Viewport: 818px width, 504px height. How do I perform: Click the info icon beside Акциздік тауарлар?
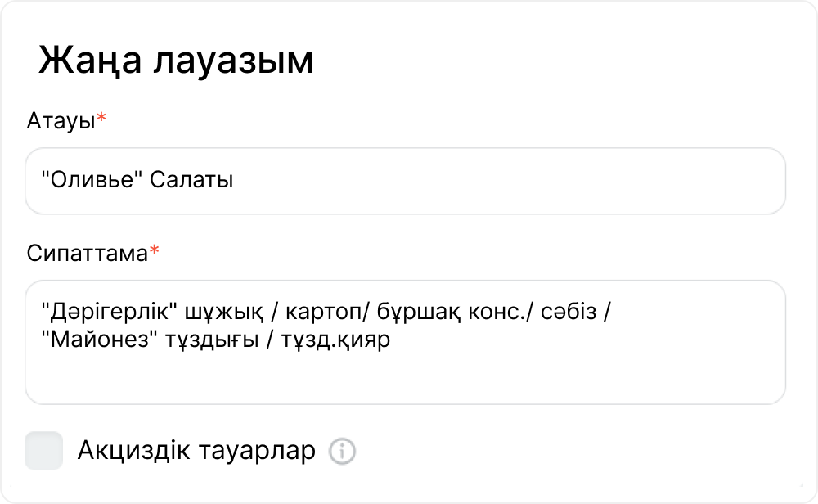(343, 451)
